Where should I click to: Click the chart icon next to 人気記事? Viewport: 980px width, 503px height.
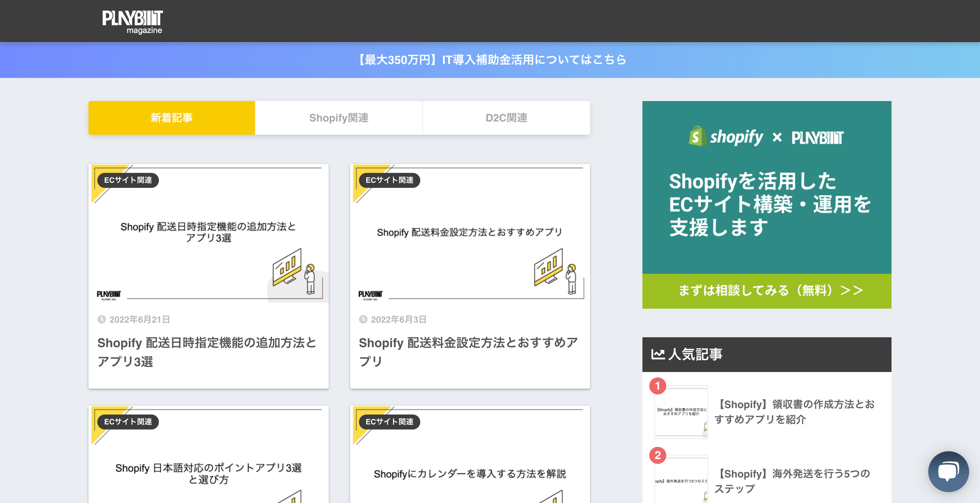(658, 354)
